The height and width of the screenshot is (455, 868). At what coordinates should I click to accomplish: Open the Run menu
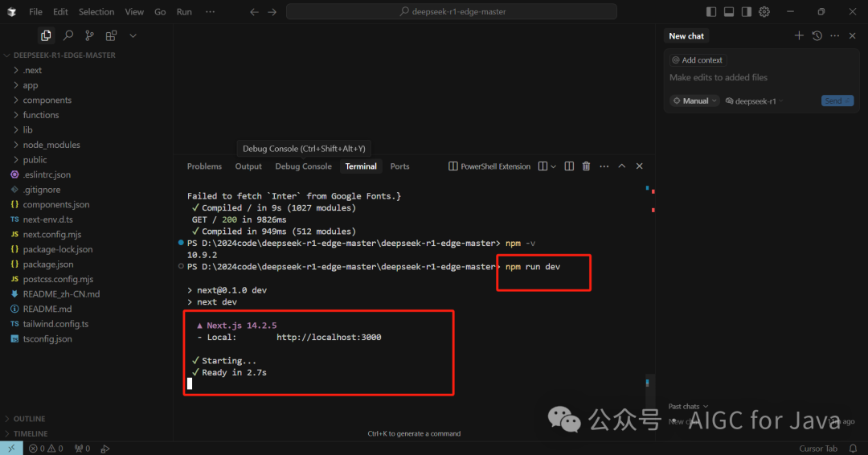[184, 11]
